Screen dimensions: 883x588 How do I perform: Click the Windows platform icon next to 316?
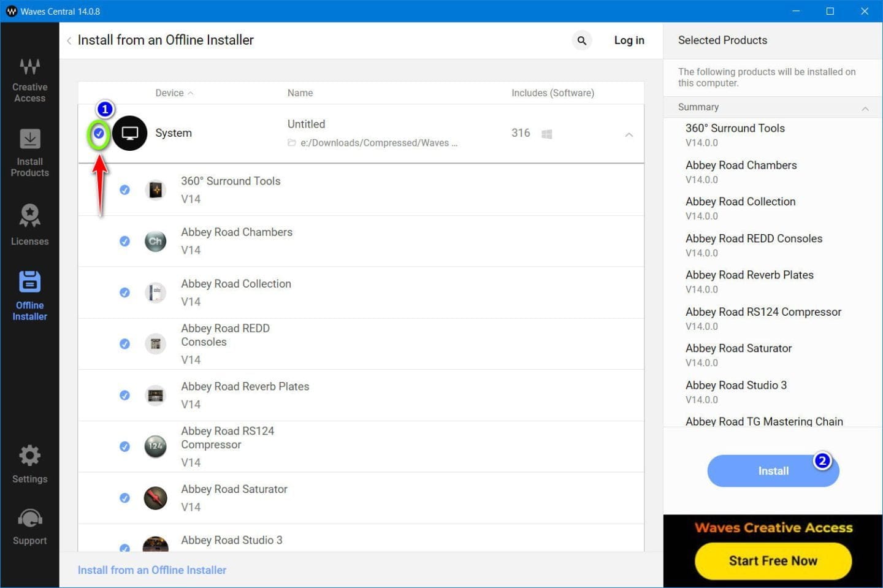tap(547, 134)
